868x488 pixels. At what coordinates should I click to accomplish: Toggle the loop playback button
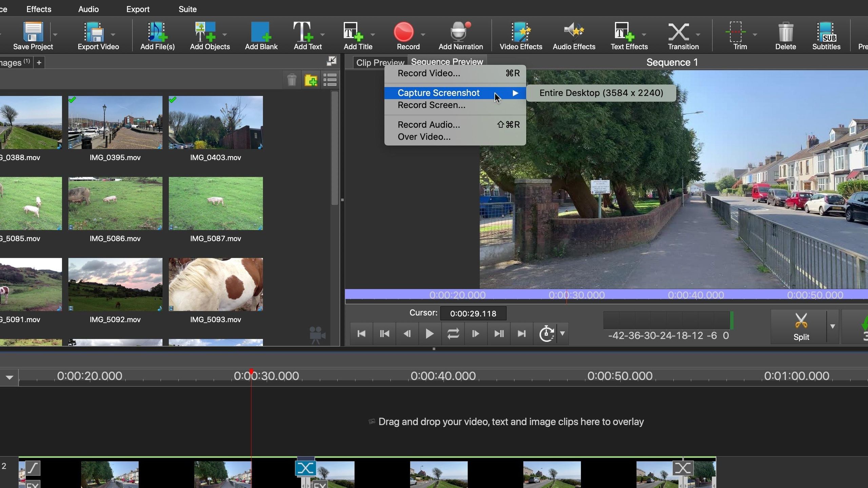(453, 334)
